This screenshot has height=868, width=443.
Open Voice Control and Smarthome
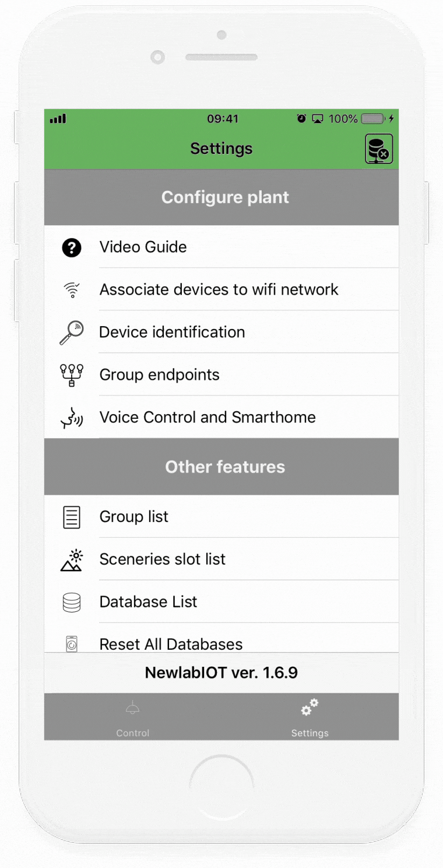coord(221,418)
